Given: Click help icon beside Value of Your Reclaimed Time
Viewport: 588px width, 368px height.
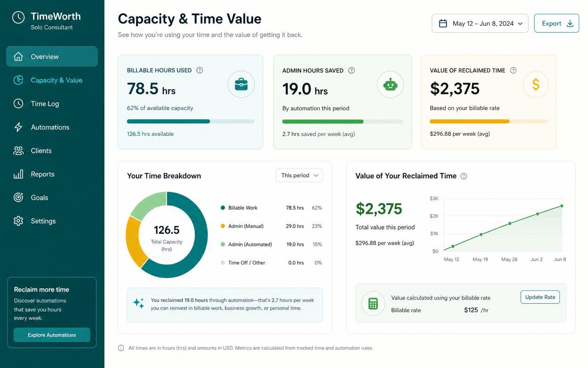Looking at the screenshot, I should click(x=464, y=176).
